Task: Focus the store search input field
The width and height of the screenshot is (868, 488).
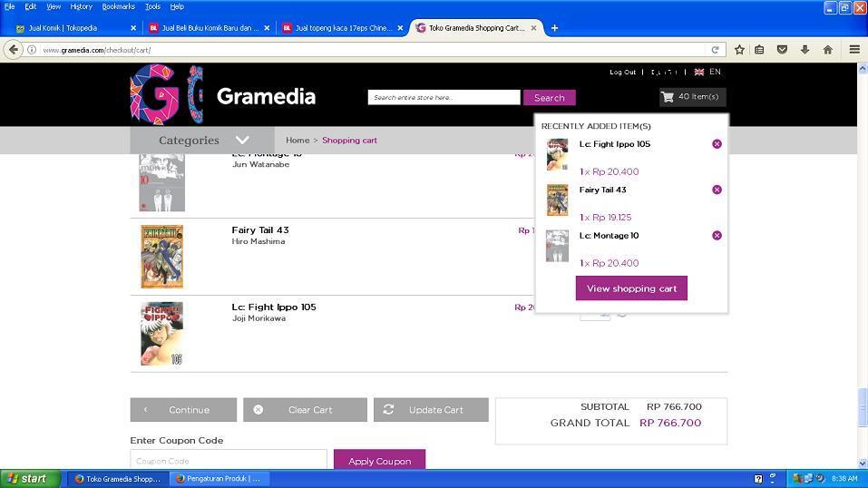Action: pos(444,97)
